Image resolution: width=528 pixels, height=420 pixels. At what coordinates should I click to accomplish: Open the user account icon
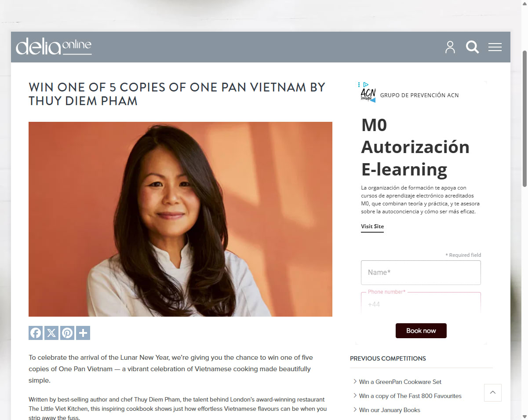coord(450,47)
